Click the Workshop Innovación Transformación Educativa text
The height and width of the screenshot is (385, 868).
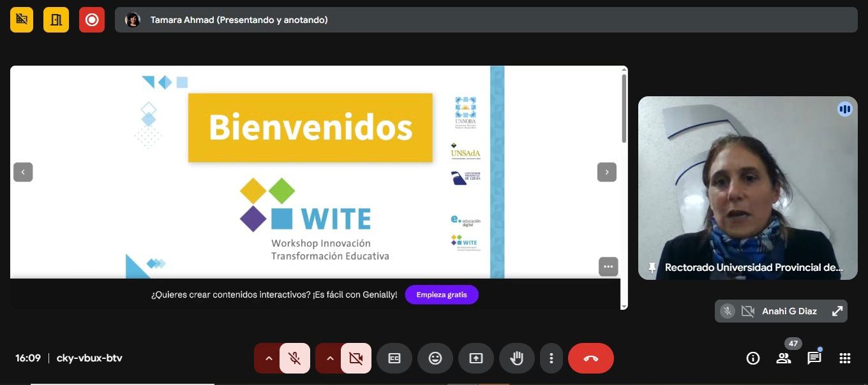[330, 249]
